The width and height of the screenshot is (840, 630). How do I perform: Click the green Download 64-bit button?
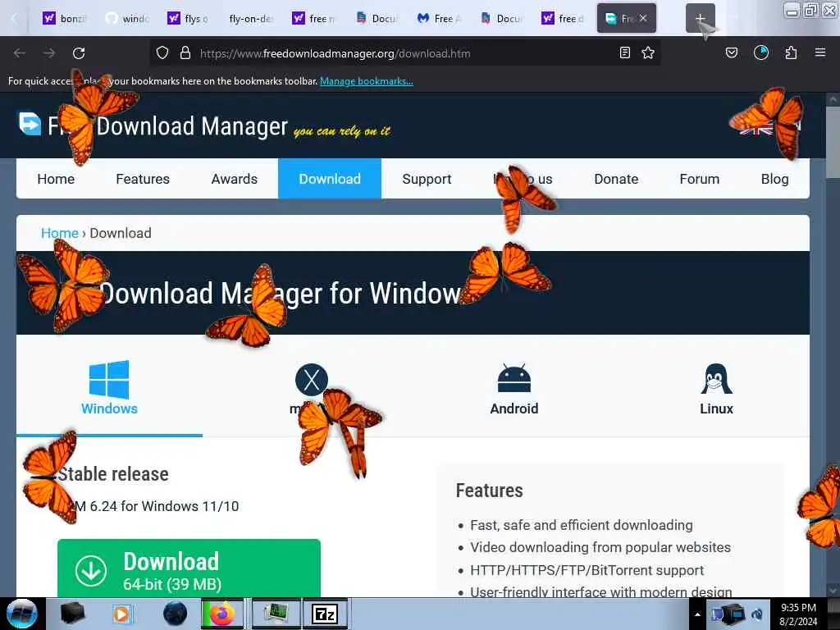click(189, 569)
